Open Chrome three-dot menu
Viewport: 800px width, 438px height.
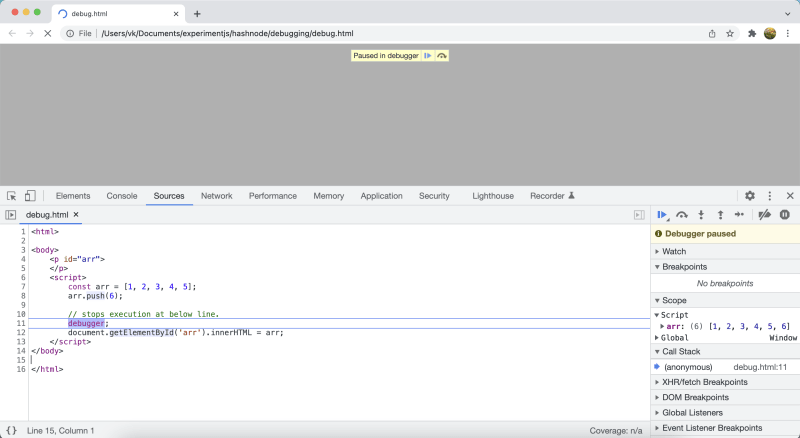pos(788,34)
